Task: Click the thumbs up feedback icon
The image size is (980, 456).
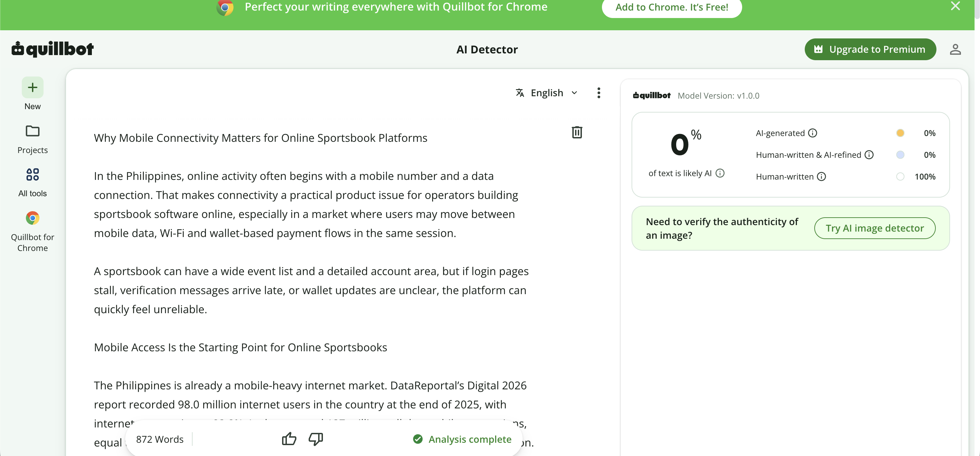Action: [x=289, y=439]
